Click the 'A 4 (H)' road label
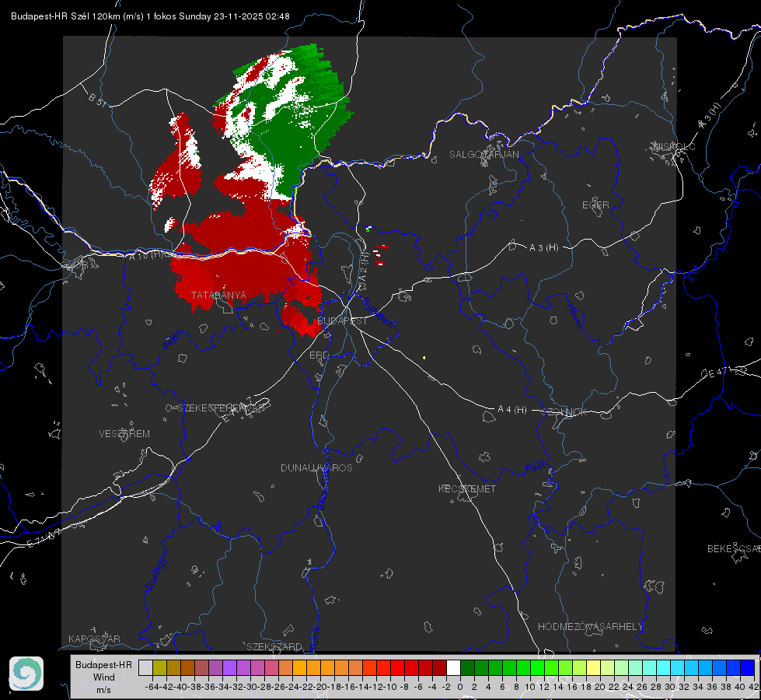The height and width of the screenshot is (700, 761). [x=512, y=410]
